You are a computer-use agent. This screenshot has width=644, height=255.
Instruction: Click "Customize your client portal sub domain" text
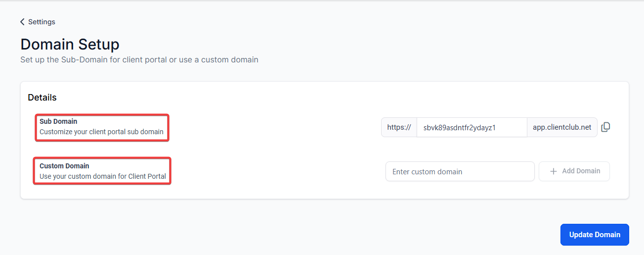pos(101,132)
